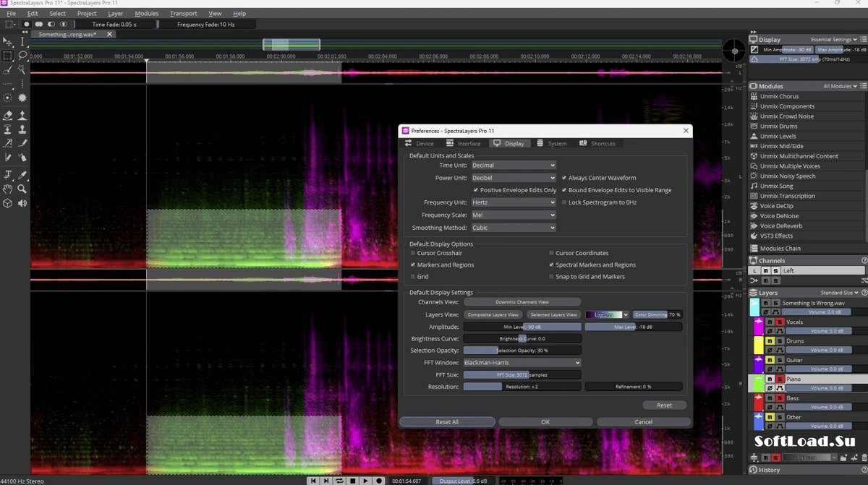Image resolution: width=868 pixels, height=485 pixels.
Task: Mute the Drums layer
Action: tap(770, 341)
